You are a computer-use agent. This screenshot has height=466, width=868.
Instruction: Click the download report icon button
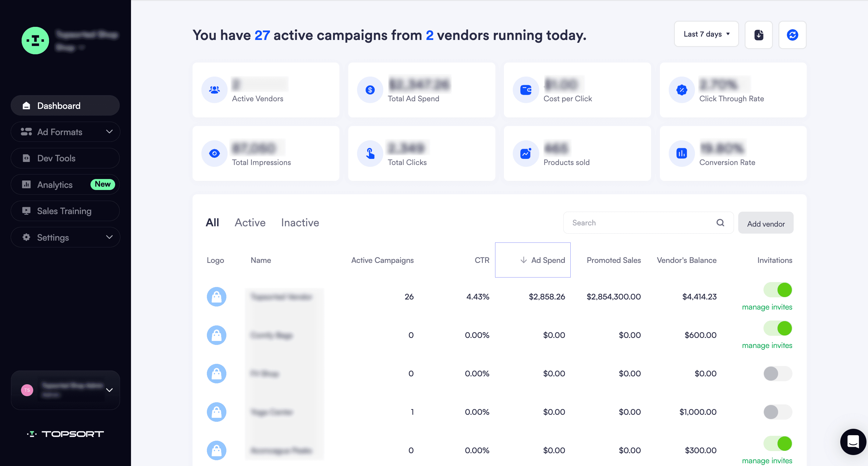coord(759,35)
